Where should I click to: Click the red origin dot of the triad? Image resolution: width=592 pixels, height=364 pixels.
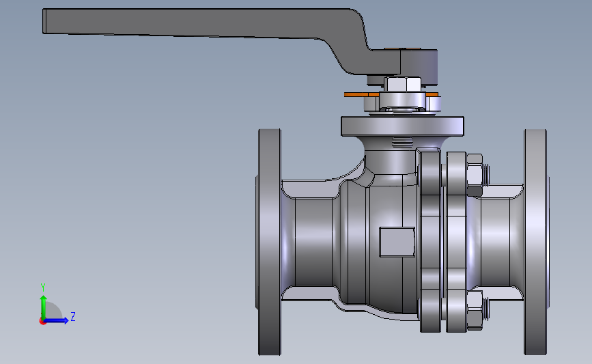[42, 322]
